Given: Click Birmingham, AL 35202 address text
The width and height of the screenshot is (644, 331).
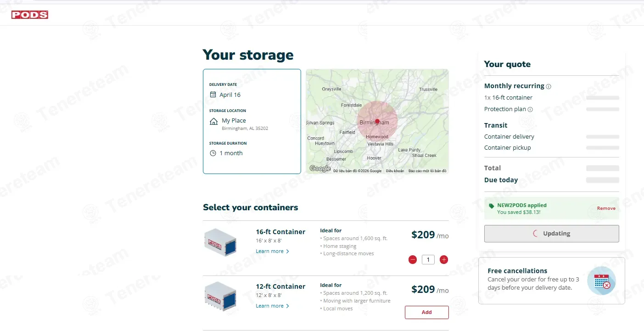Looking at the screenshot, I should point(245,129).
